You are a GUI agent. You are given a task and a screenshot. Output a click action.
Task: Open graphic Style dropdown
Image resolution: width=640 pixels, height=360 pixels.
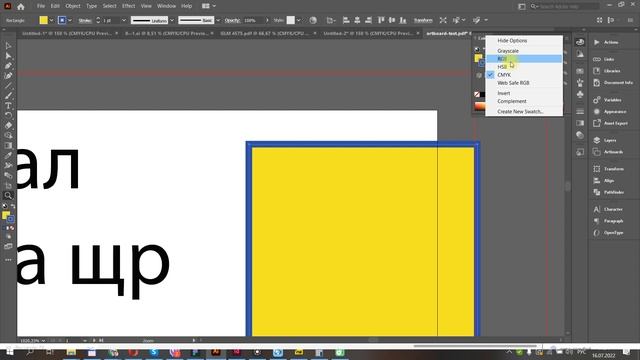298,20
